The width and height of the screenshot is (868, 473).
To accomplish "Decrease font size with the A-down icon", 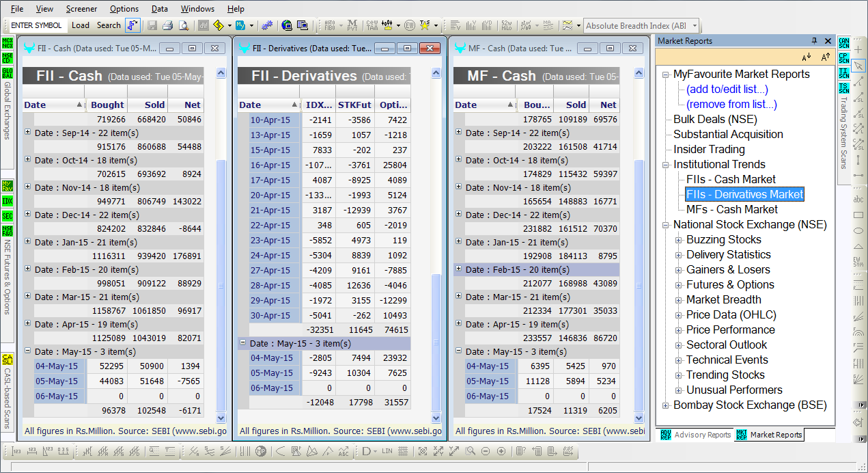I will coord(807,57).
